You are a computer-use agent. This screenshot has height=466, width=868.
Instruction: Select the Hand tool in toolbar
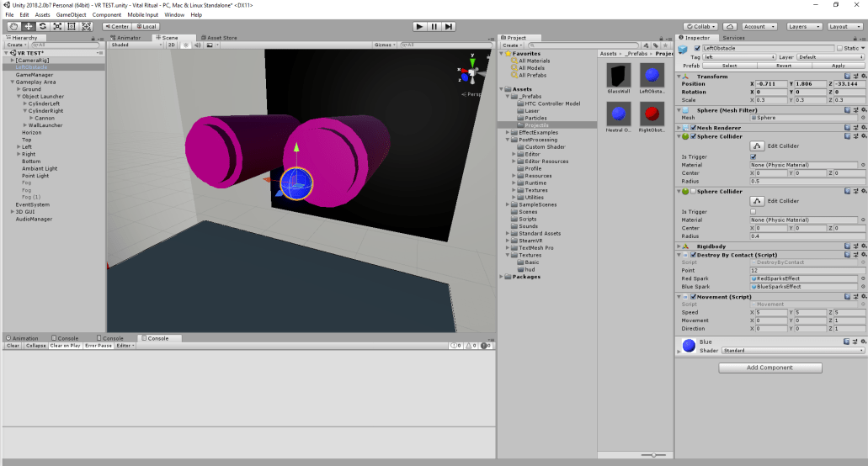13,26
